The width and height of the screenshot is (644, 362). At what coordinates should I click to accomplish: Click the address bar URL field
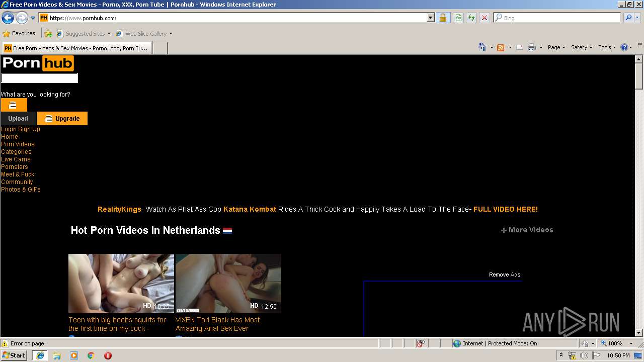pos(233,18)
